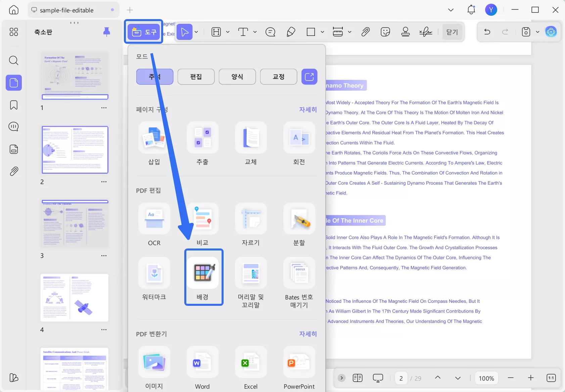Click the share export mode button
Viewport: 565px width, 392px height.
309,77
